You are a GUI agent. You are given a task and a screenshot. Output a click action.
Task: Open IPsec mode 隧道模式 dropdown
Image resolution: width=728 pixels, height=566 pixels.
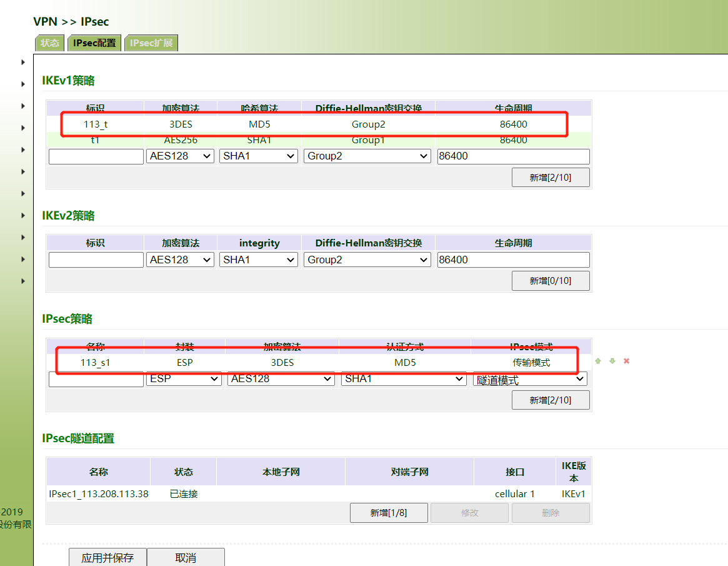[529, 380]
